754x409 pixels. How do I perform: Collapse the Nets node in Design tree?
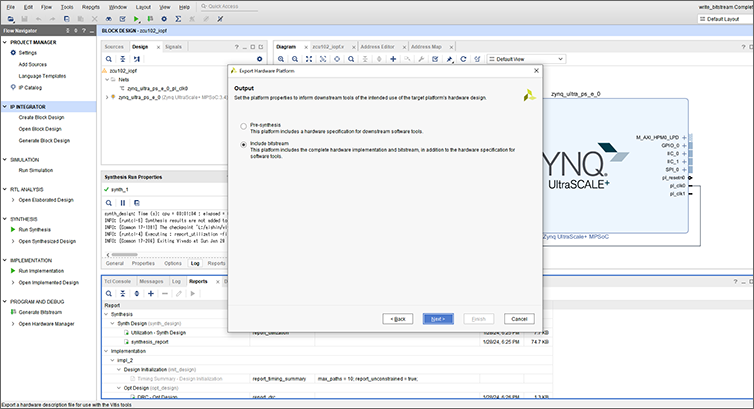(x=107, y=80)
